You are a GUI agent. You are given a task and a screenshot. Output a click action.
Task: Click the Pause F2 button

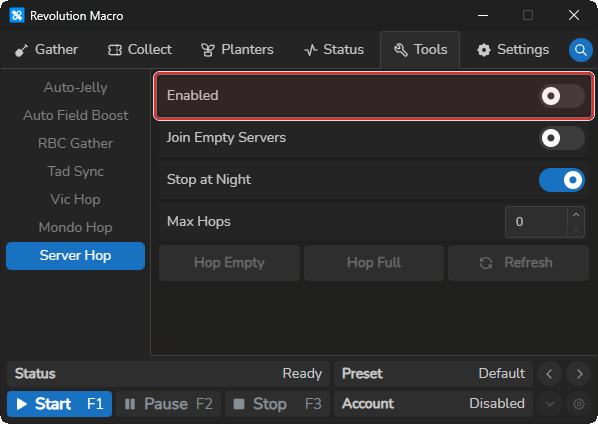pos(169,404)
